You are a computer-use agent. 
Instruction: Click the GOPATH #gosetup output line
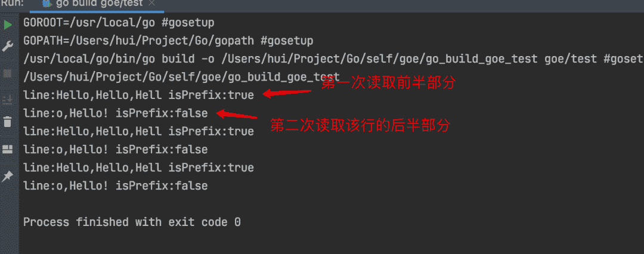[x=168, y=41]
